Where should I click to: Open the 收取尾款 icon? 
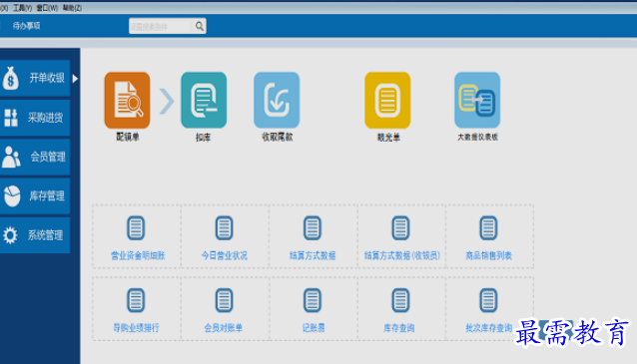click(277, 101)
